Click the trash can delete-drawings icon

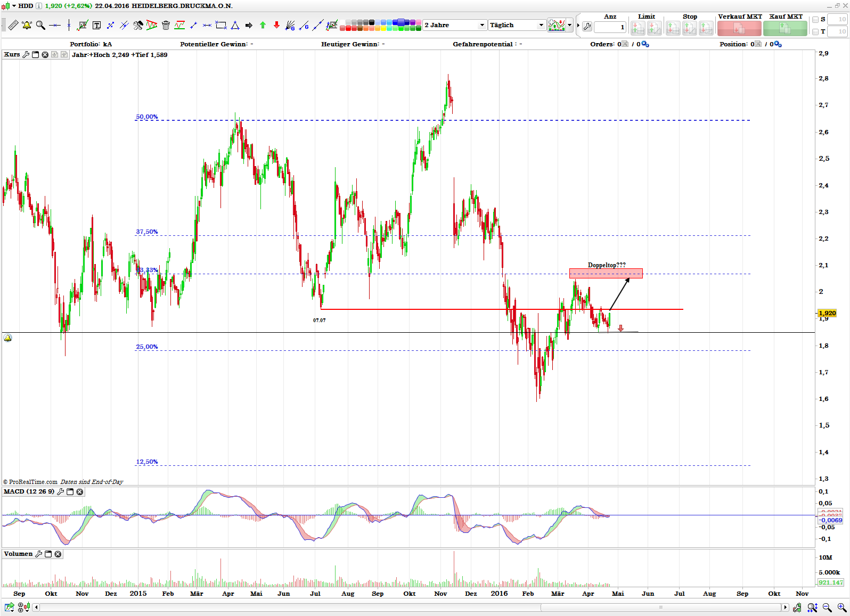pos(166,25)
